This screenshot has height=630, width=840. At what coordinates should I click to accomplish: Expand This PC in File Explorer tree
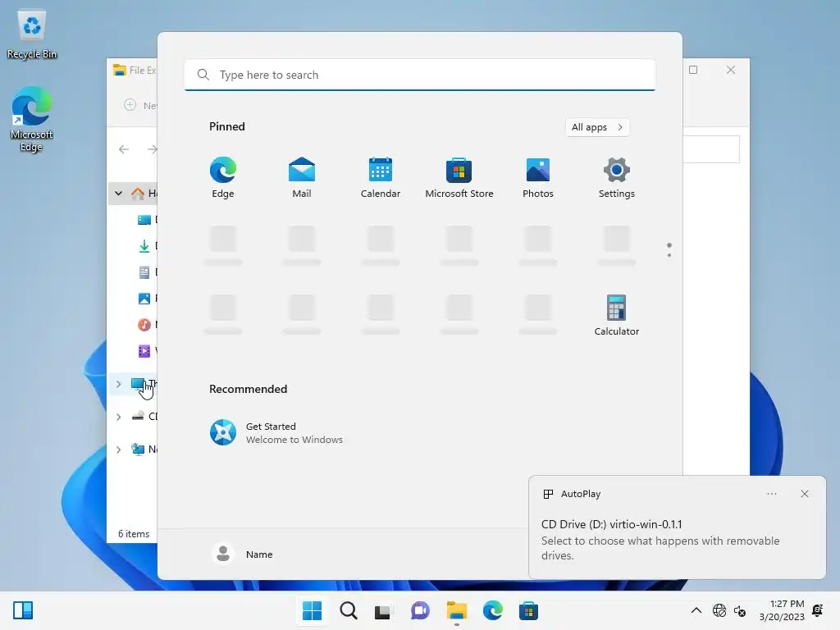(118, 384)
